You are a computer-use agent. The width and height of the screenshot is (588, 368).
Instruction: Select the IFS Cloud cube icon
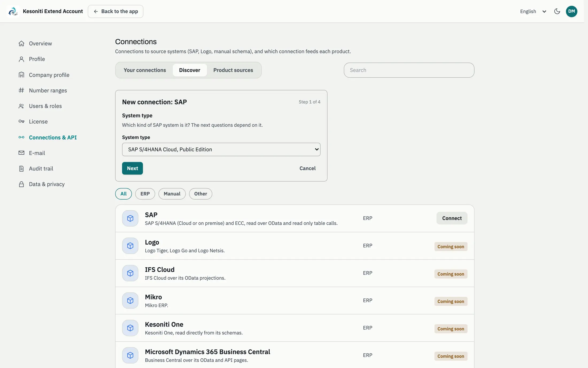tap(130, 273)
